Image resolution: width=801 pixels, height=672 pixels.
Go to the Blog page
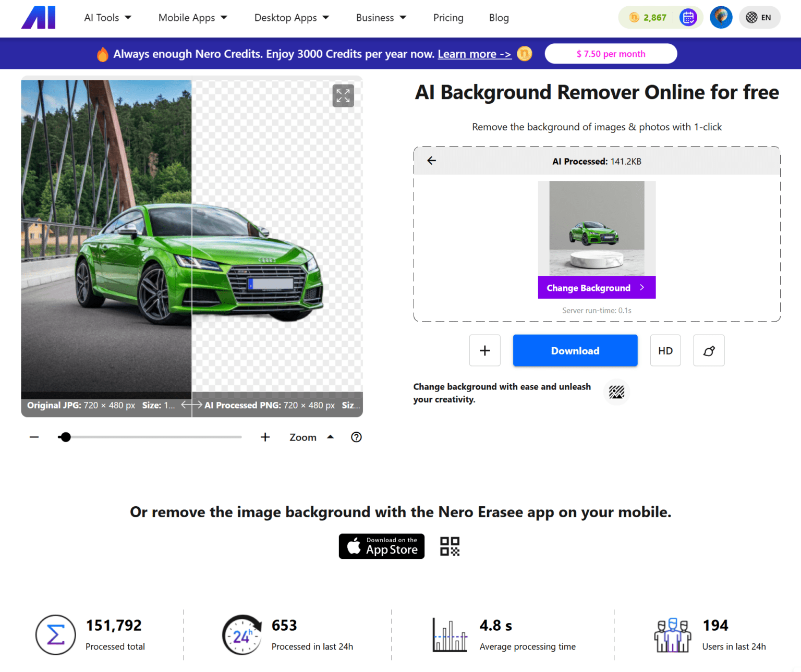pyautogui.click(x=499, y=17)
